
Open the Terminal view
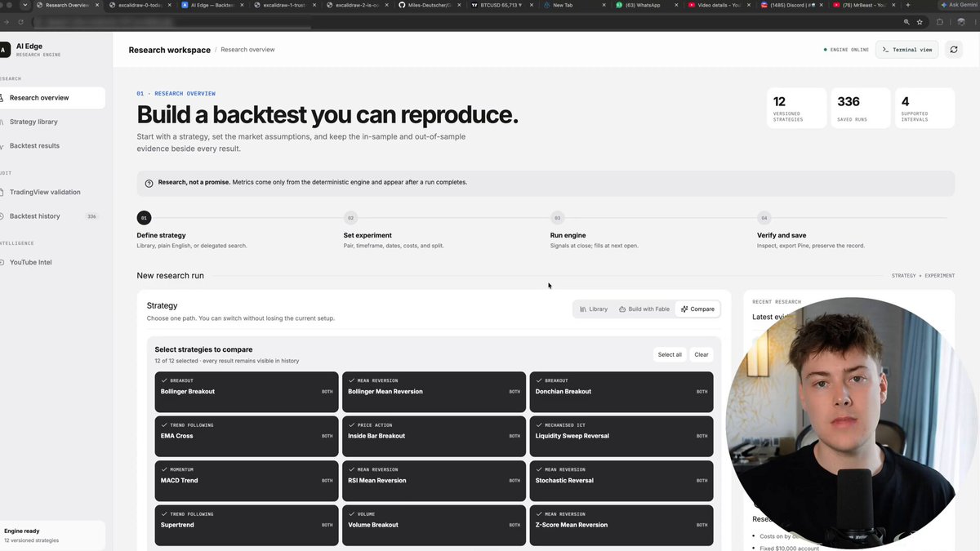[x=906, y=50]
